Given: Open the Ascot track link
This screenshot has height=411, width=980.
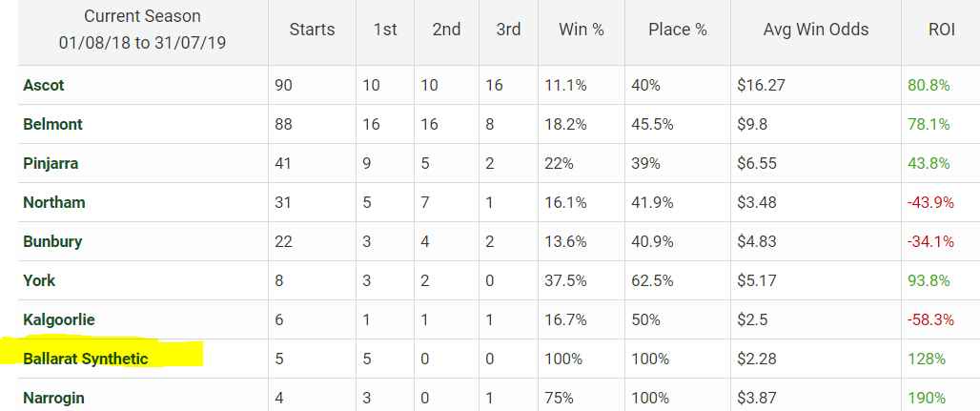Looking at the screenshot, I should [x=44, y=85].
